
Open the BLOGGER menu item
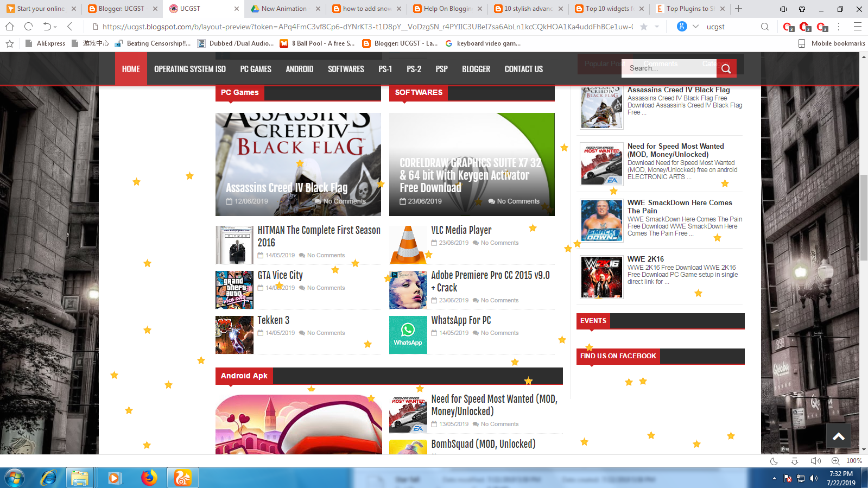click(x=476, y=69)
